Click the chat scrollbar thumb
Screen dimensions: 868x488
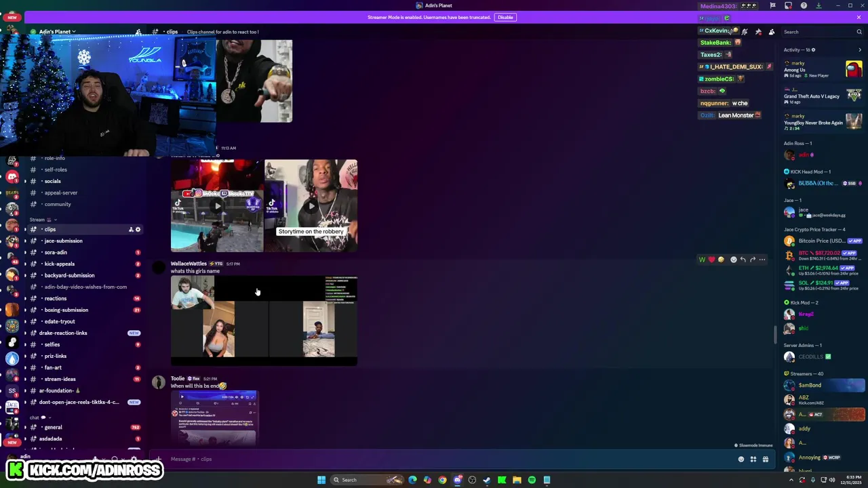(775, 335)
